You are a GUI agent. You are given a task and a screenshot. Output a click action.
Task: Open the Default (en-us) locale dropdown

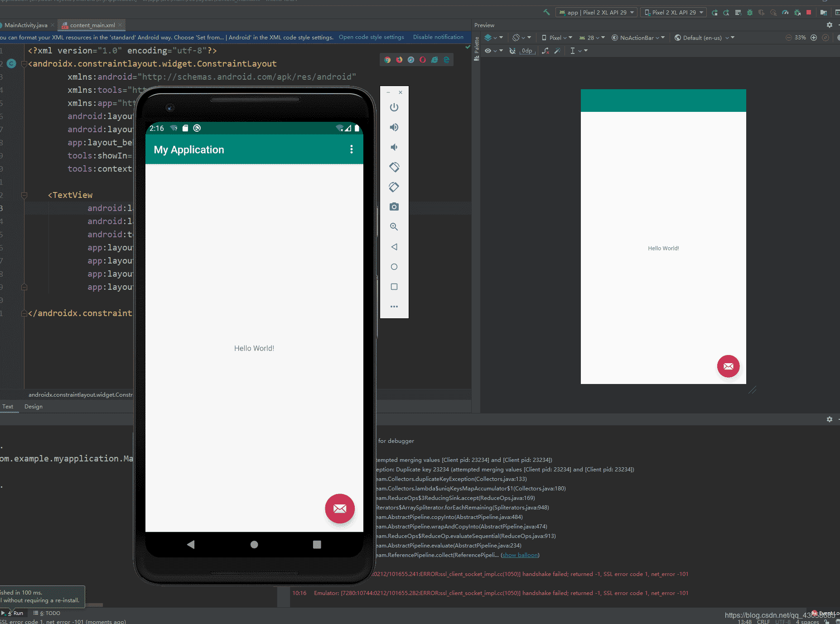(704, 38)
